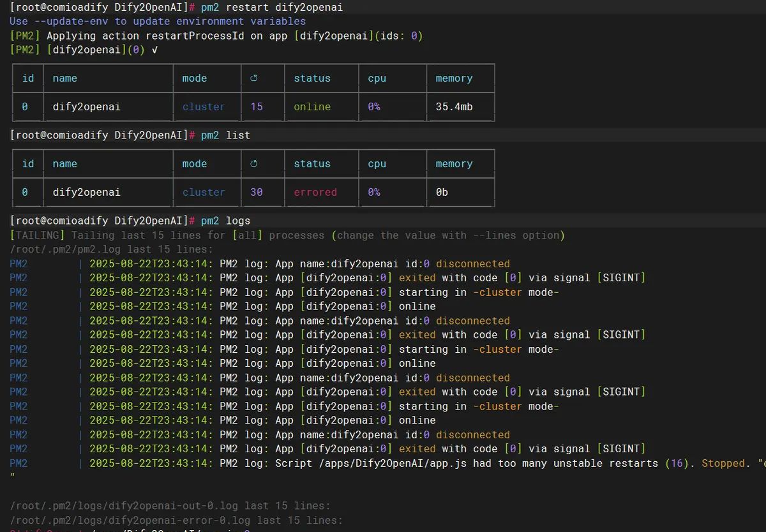Click the red 'errored' status cell
766x532 pixels.
coord(315,192)
